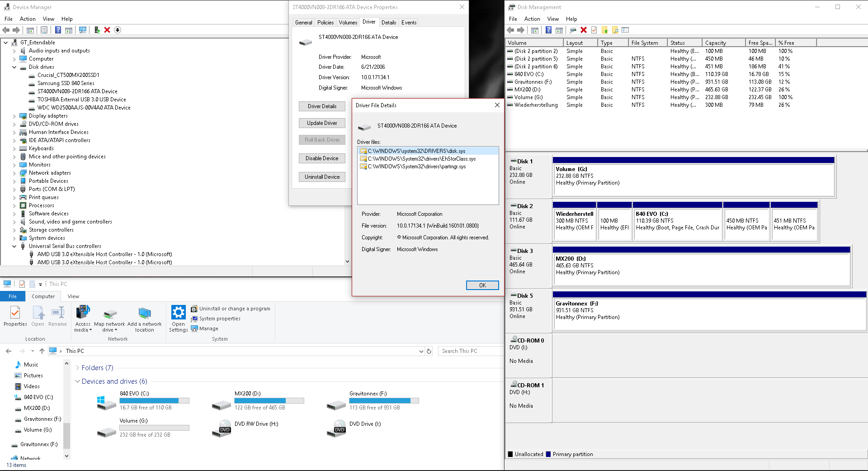
Task: Click the Gravitonnex (F:) usage bar in This PC
Action: [384, 400]
